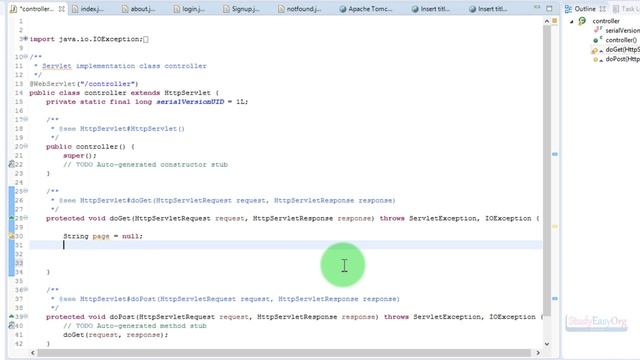Click the horizontal scrollbar thumb
This screenshot has width=640, height=360.
(x=284, y=353)
